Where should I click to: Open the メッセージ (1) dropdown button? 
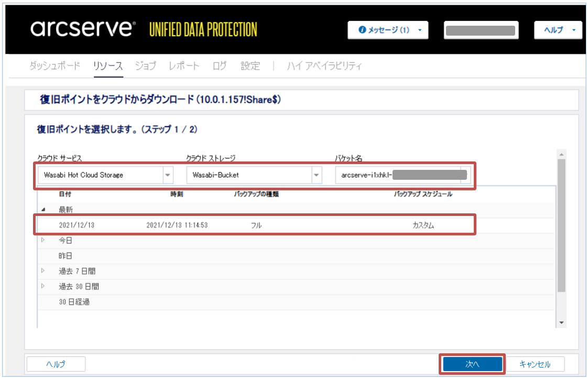pyautogui.click(x=388, y=30)
